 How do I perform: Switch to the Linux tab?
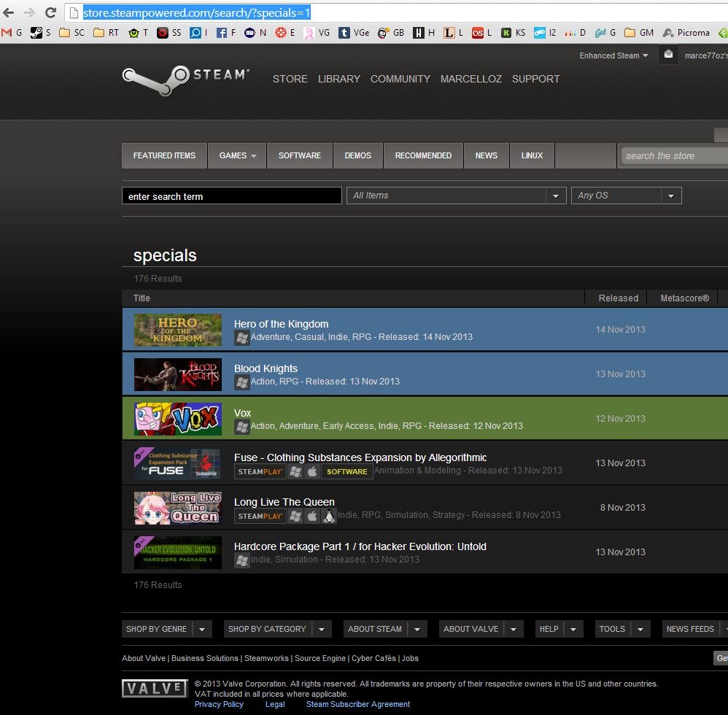[x=532, y=155]
